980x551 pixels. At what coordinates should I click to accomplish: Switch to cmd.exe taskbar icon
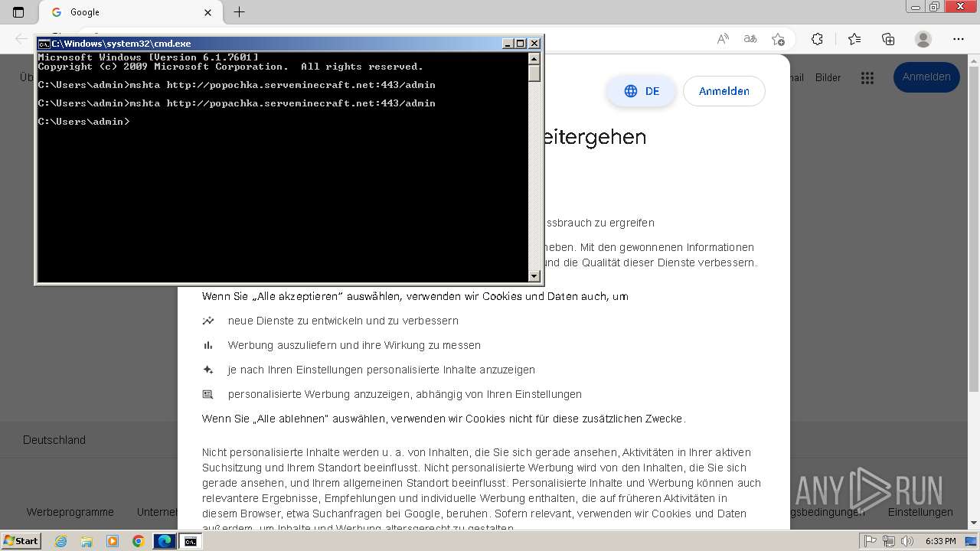tap(191, 541)
